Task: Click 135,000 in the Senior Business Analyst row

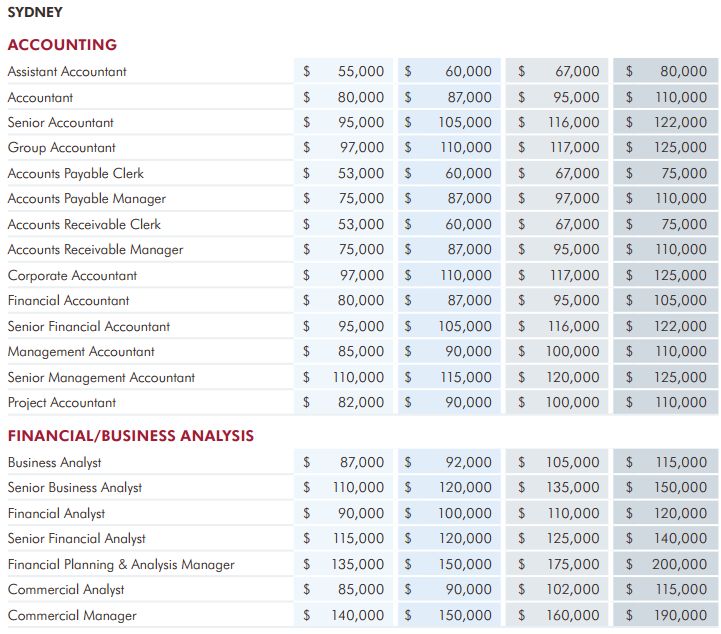Action: click(573, 488)
